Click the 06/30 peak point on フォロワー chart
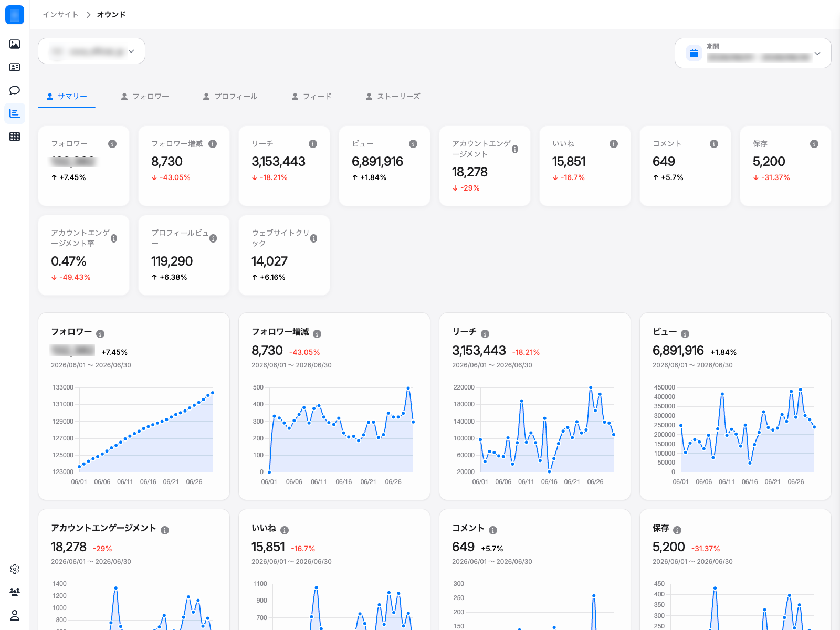The width and height of the screenshot is (840, 630). click(x=213, y=393)
